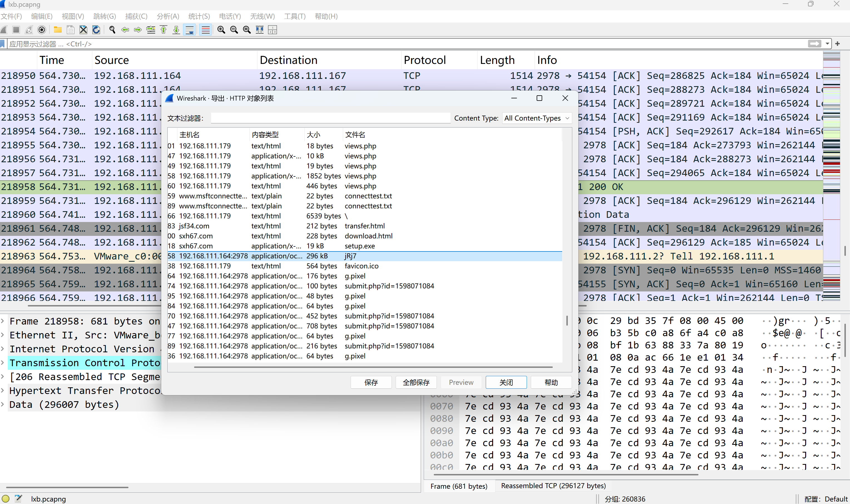850x504 pixels.
Task: Toggle auto-scroll during live capture
Action: pos(190,30)
